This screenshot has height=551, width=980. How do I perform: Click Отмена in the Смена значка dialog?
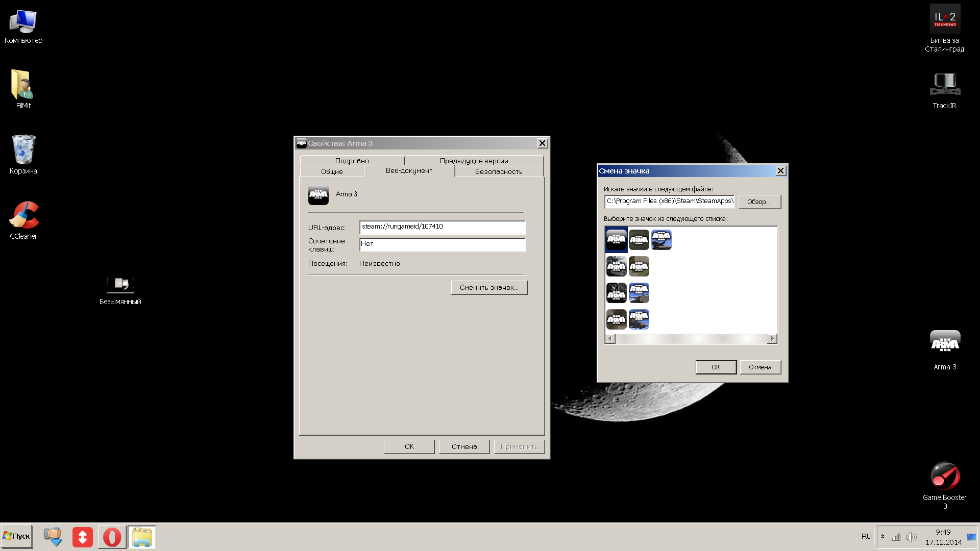point(760,367)
